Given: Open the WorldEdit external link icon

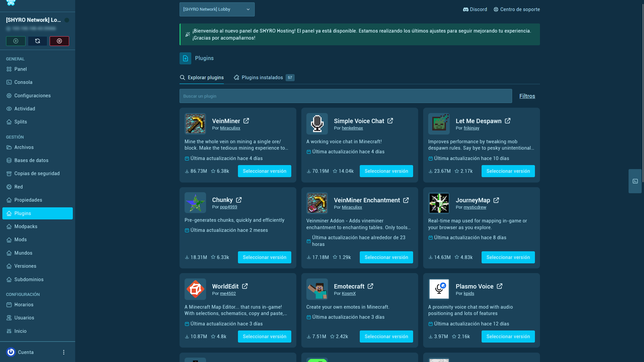Looking at the screenshot, I should [x=245, y=286].
